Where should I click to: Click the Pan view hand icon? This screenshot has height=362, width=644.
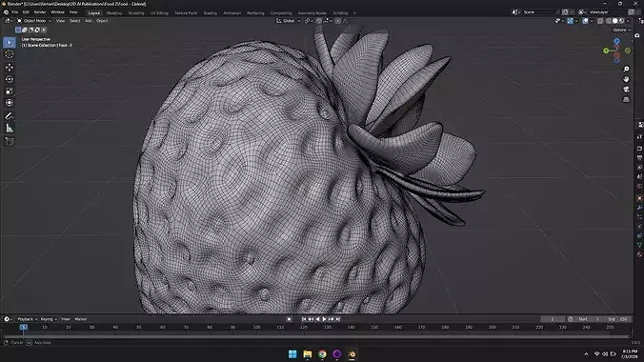click(626, 79)
